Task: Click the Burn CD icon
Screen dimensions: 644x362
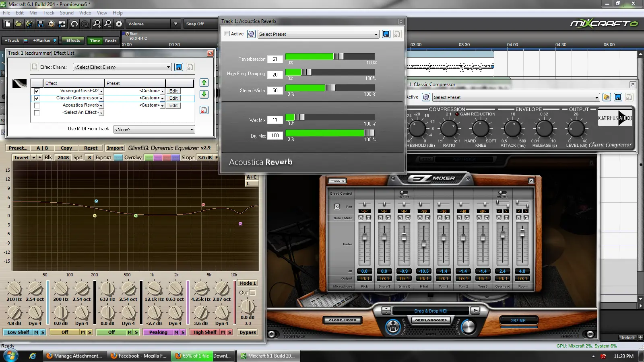Action: point(51,24)
